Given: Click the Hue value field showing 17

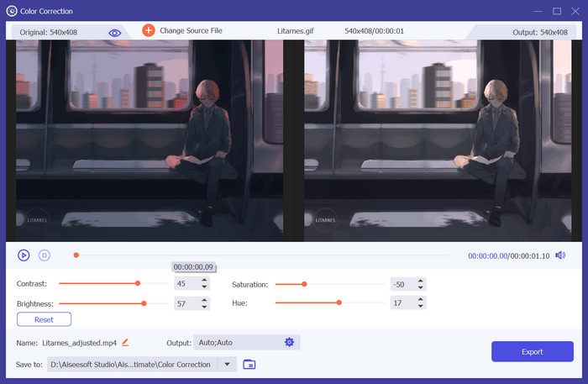Looking at the screenshot, I should [402, 303].
